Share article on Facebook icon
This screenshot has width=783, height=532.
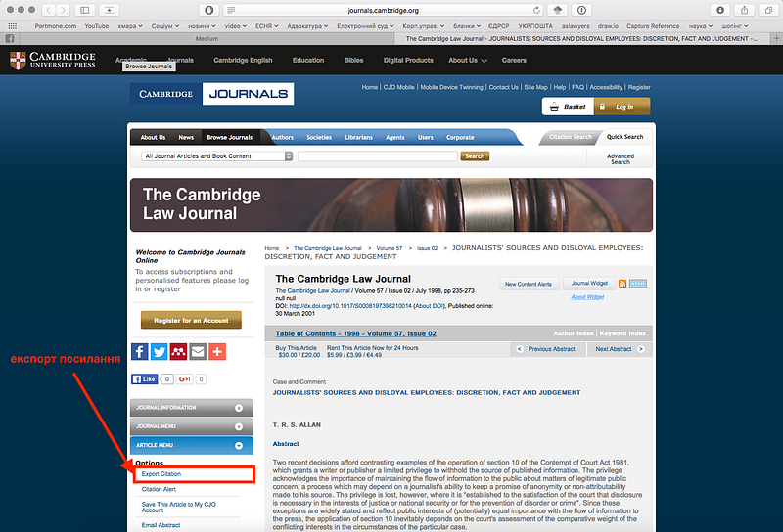(139, 352)
